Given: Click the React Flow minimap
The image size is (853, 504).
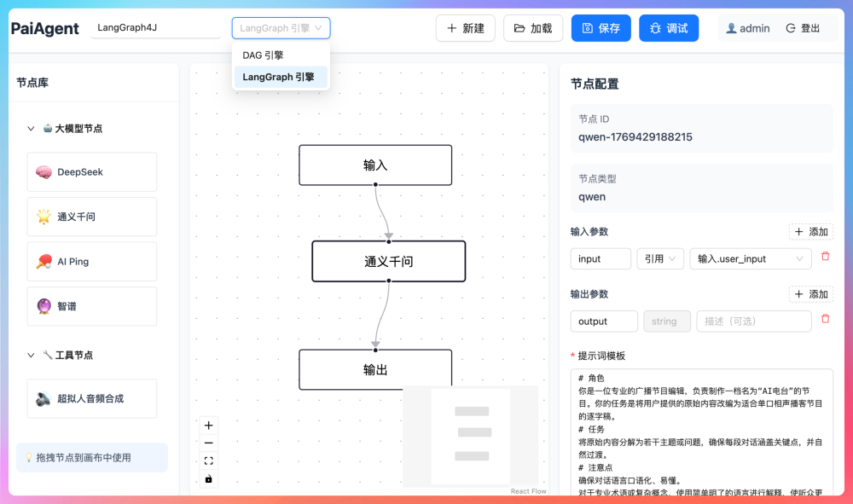Looking at the screenshot, I should pyautogui.click(x=470, y=436).
